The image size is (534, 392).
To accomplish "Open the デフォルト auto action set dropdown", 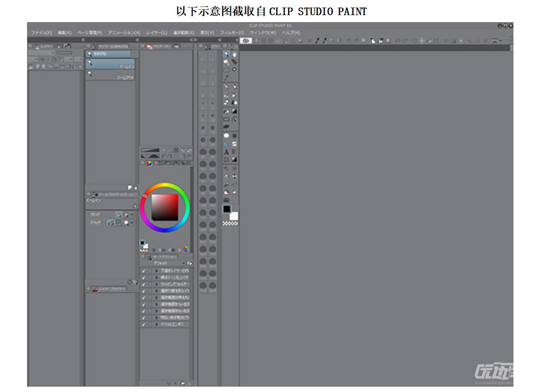I will [x=163, y=263].
